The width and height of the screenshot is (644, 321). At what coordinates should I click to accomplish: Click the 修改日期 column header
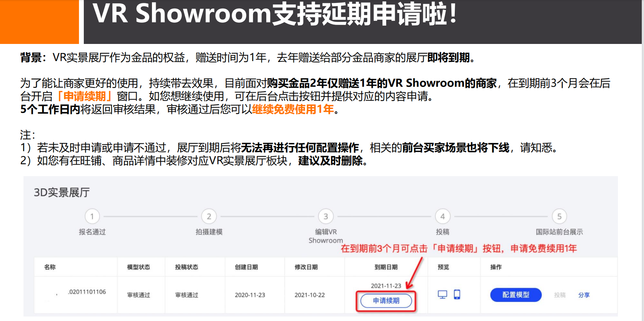306,267
